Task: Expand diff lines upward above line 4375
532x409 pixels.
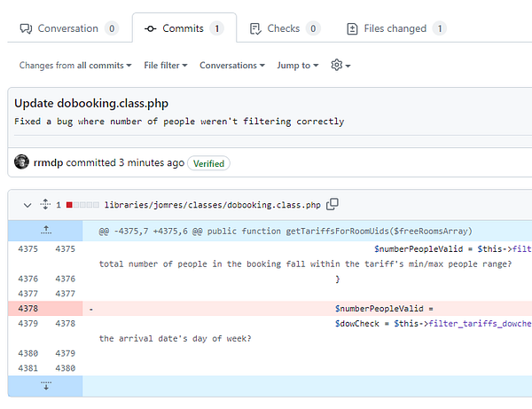Action: click(x=46, y=231)
